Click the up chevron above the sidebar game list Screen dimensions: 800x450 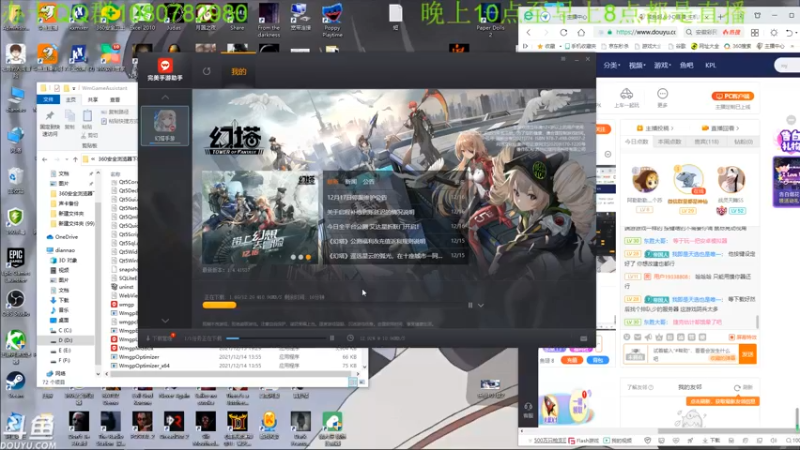tap(165, 97)
